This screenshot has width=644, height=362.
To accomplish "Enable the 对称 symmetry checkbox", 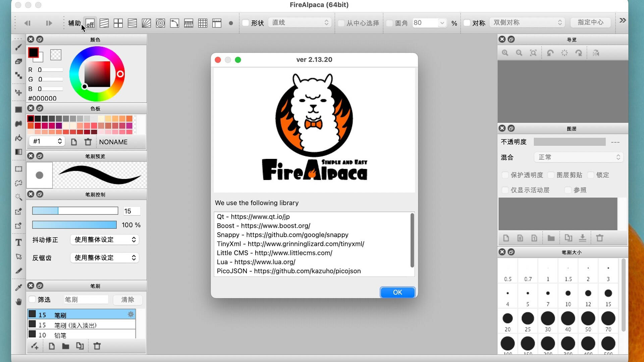I will coord(467,23).
